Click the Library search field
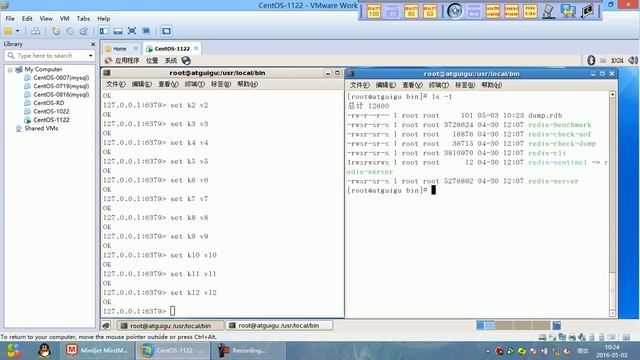The height and width of the screenshot is (360, 640). coord(49,56)
